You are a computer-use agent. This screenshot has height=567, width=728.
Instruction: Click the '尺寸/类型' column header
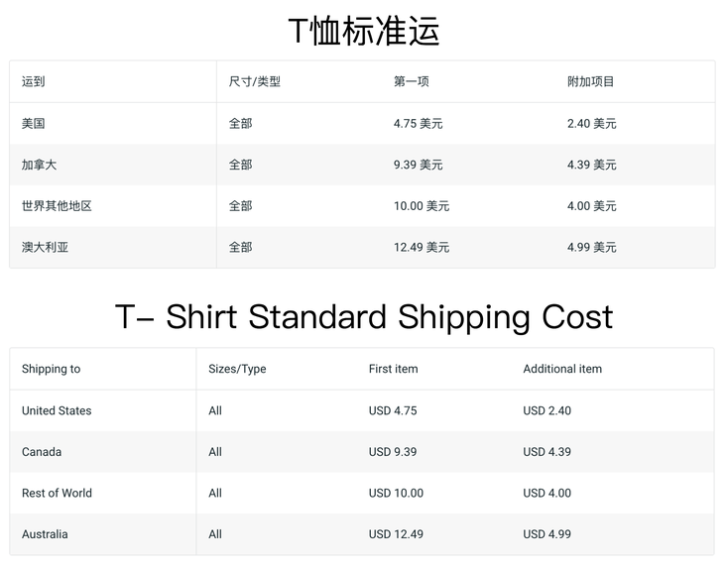coord(255,81)
